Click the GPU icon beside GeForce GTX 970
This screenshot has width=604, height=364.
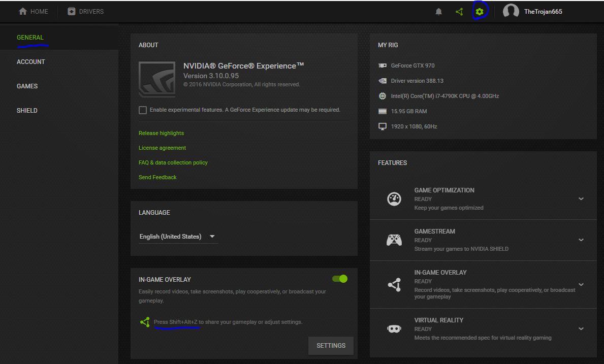tap(382, 65)
